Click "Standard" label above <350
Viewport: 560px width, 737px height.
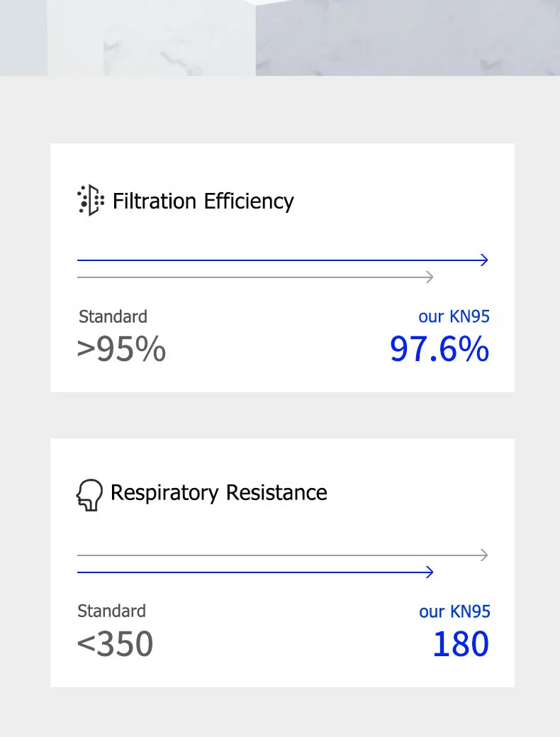click(111, 611)
